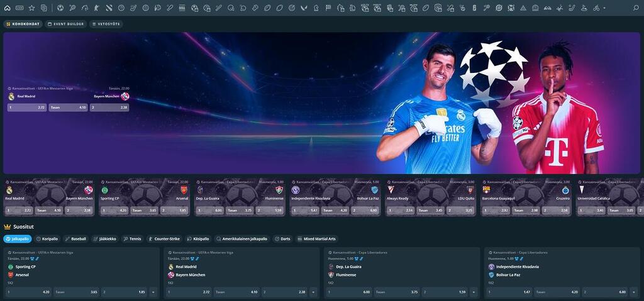Select the Koripallo sport filter
The image size is (644, 301).
[x=47, y=239]
